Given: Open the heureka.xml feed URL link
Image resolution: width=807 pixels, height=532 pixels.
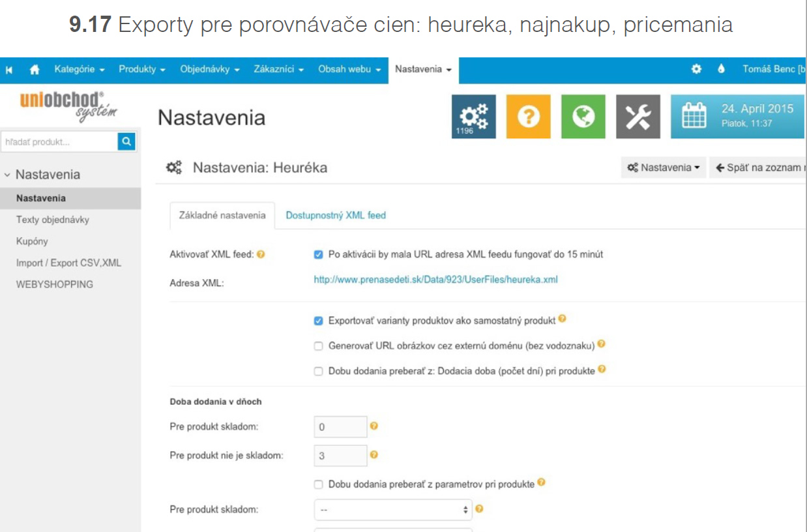Looking at the screenshot, I should pyautogui.click(x=435, y=280).
